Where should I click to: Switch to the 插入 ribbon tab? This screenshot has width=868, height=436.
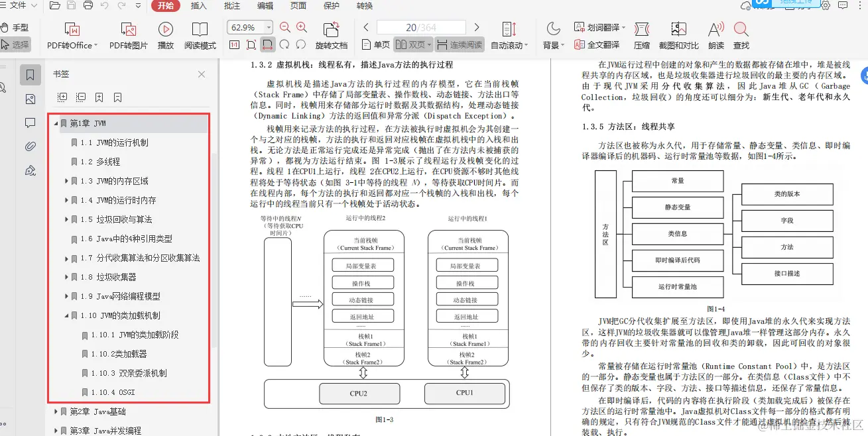[198, 7]
